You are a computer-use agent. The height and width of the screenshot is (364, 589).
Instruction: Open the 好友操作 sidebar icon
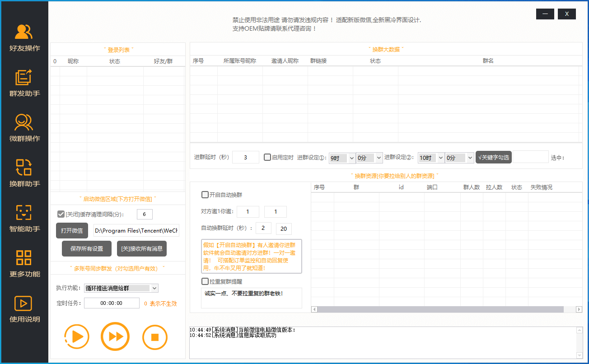[x=24, y=32]
